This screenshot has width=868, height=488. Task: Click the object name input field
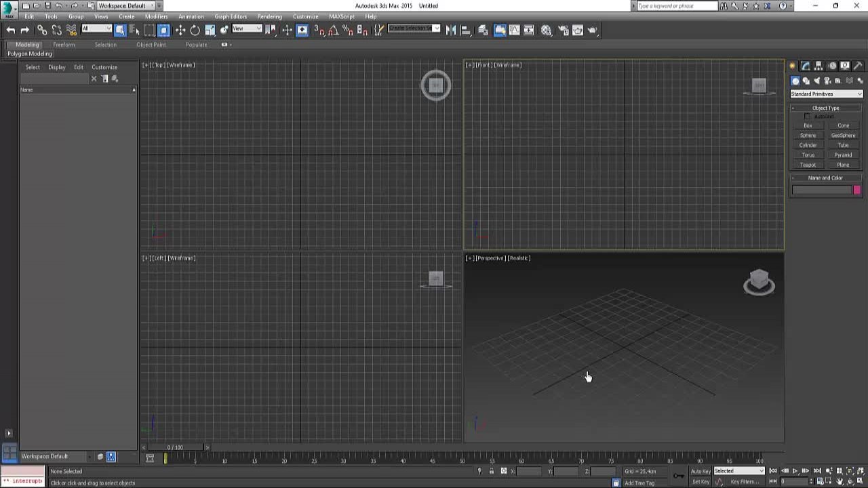(821, 190)
